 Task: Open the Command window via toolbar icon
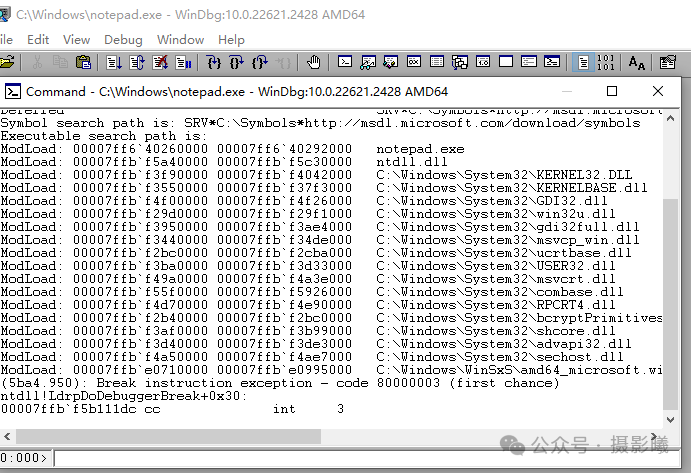tap(345, 62)
